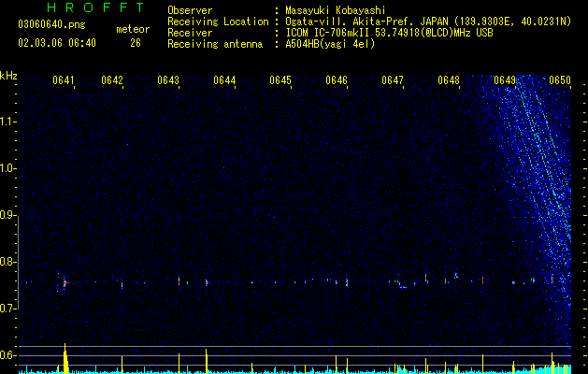The height and width of the screenshot is (374, 588).
Task: Click the strong meteor echo after 0641
Action: (x=65, y=283)
